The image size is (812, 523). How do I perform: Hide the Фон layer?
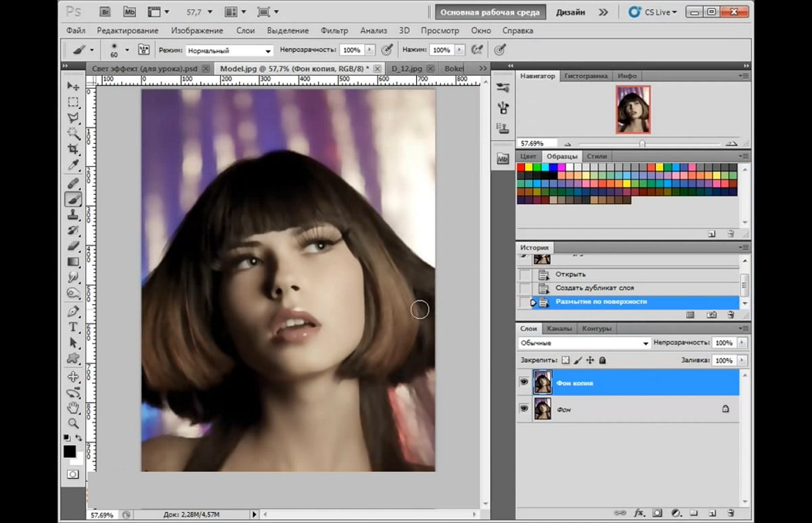tap(524, 409)
